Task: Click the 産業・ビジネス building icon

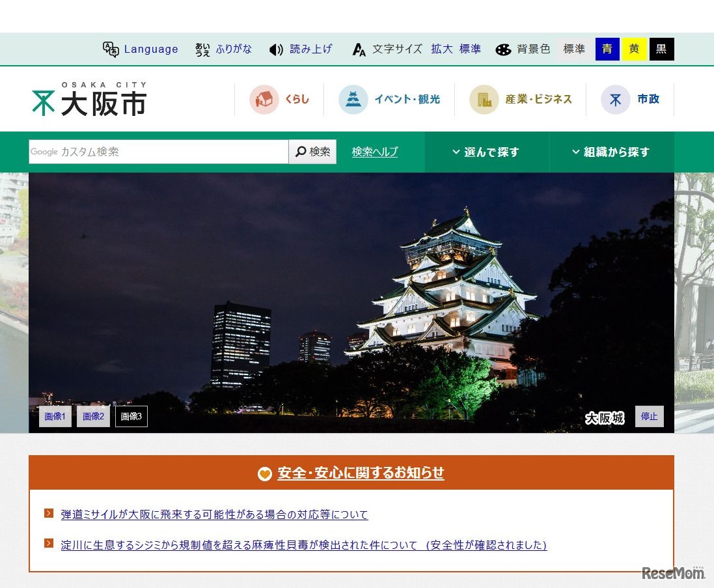Action: click(x=484, y=99)
